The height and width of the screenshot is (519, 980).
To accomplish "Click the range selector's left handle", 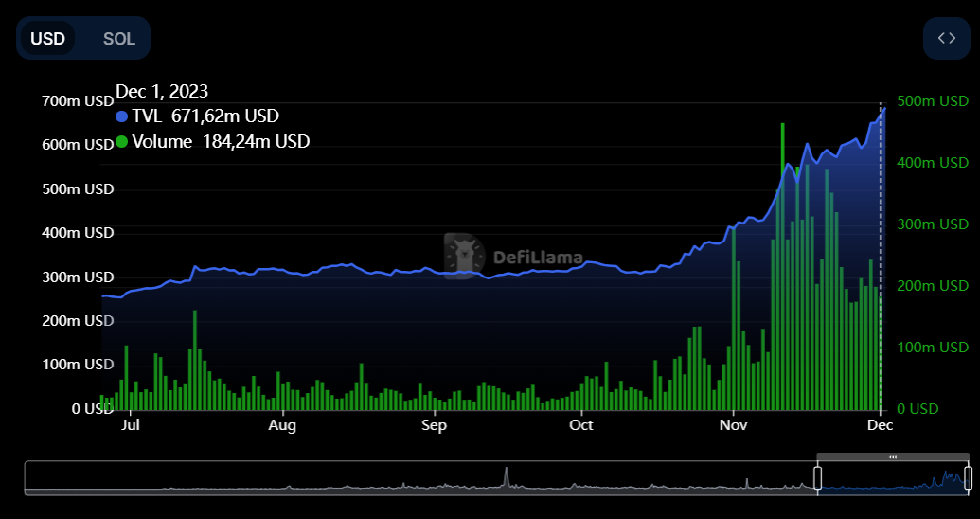I will [x=818, y=477].
